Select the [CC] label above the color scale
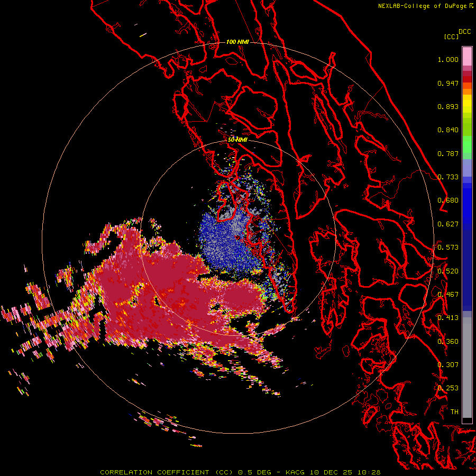The width and height of the screenshot is (476, 476). [451, 36]
